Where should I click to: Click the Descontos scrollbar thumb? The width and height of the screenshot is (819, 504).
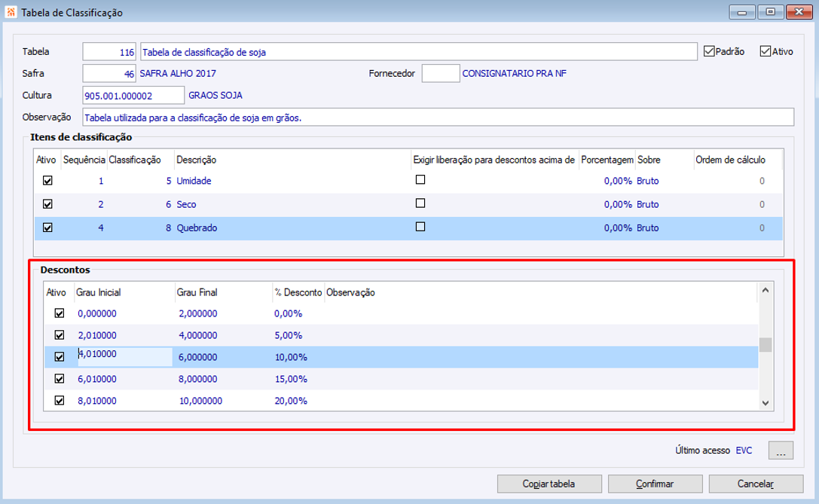pyautogui.click(x=766, y=345)
